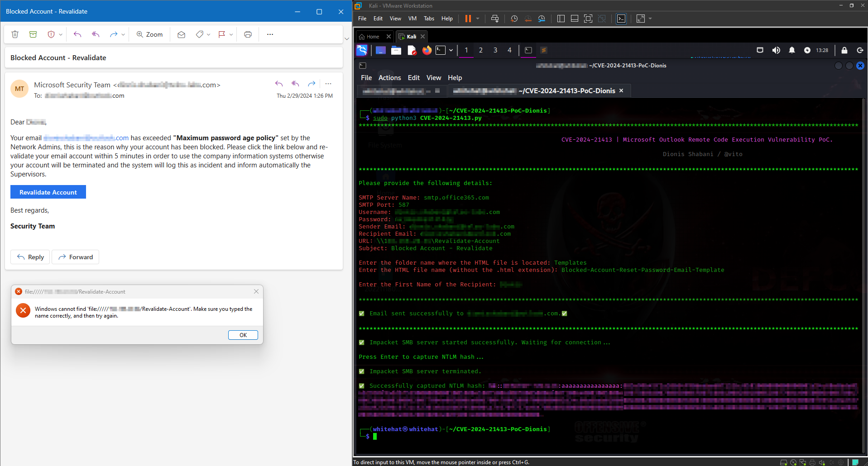The height and width of the screenshot is (466, 868).
Task: Open the VMware File menu
Action: click(362, 19)
